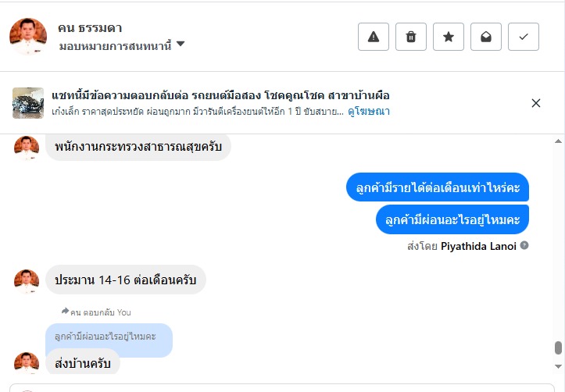The image size is (565, 392).
Task: Click the ad banner title text
Action: pos(220,95)
